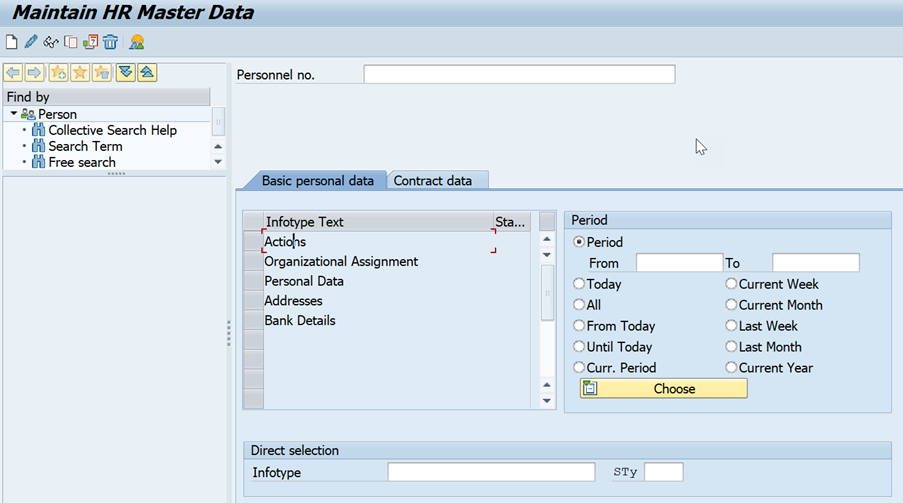
Task: Click the Overview mountain icon
Action: pyautogui.click(x=137, y=42)
